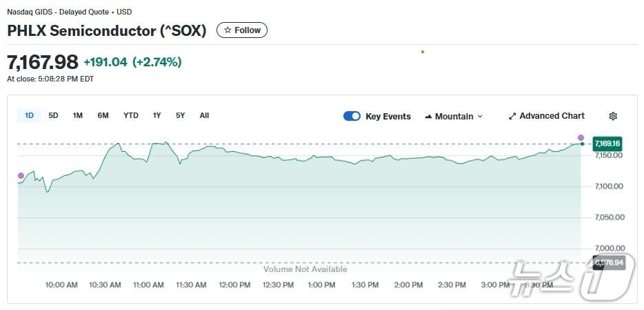Image resolution: width=644 pixels, height=310 pixels.
Task: Toggle the Key Events switch
Action: [x=352, y=116]
